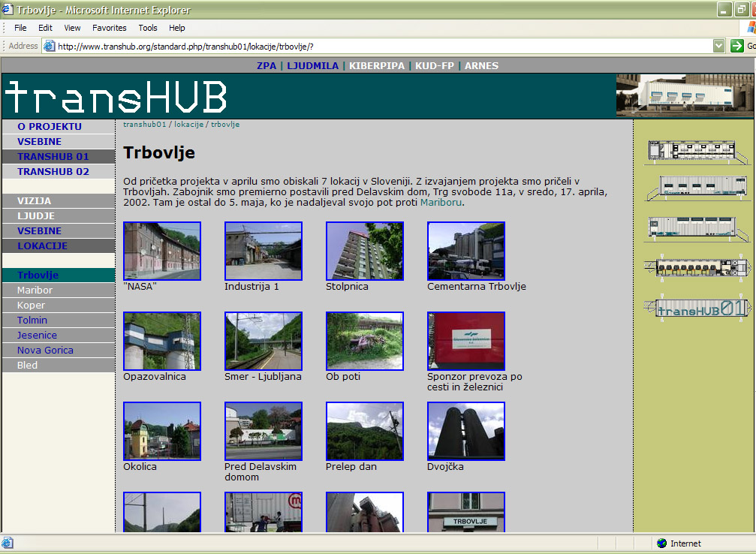Expand the address bar dropdown

pos(718,46)
